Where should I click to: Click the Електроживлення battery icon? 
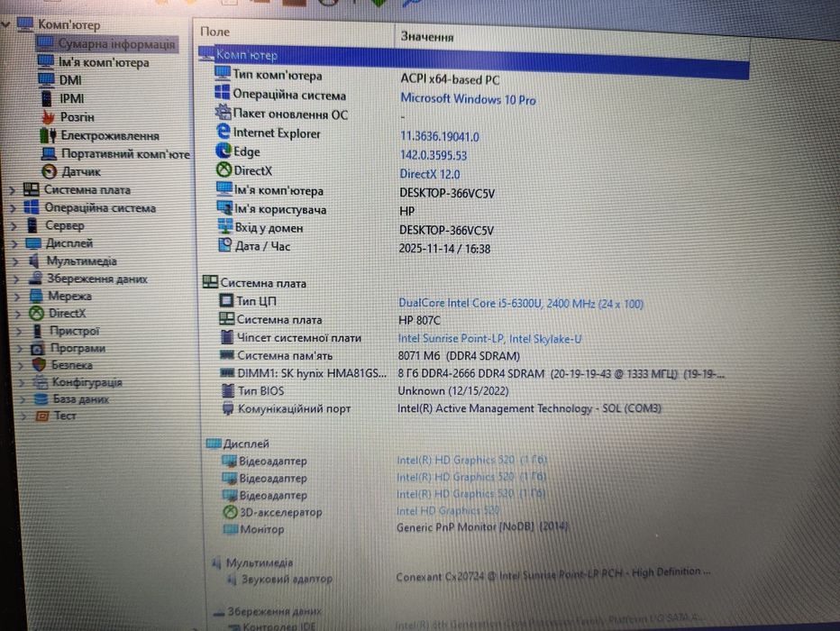48,135
